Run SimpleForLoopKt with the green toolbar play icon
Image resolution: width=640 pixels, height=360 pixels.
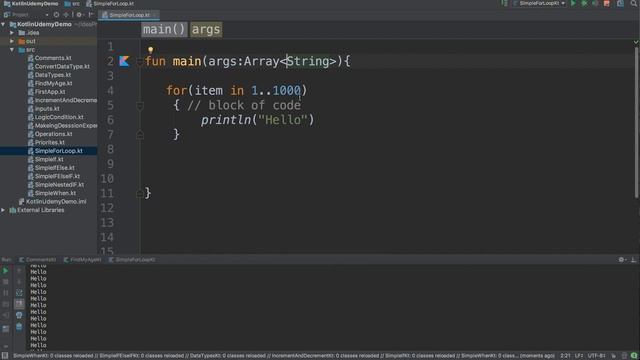click(573, 3)
